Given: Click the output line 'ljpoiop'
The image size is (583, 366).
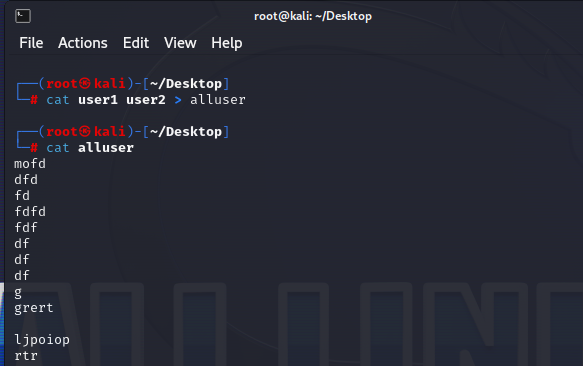Looking at the screenshot, I should tap(42, 340).
